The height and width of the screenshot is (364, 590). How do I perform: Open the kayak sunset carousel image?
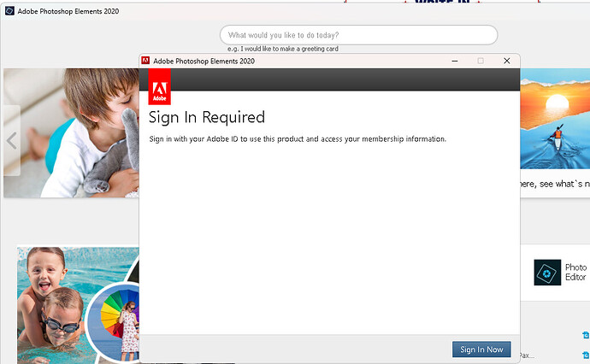tap(555, 119)
